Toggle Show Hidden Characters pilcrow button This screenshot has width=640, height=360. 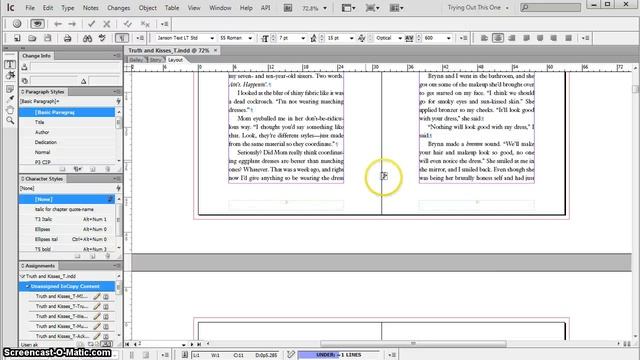(x=122, y=38)
